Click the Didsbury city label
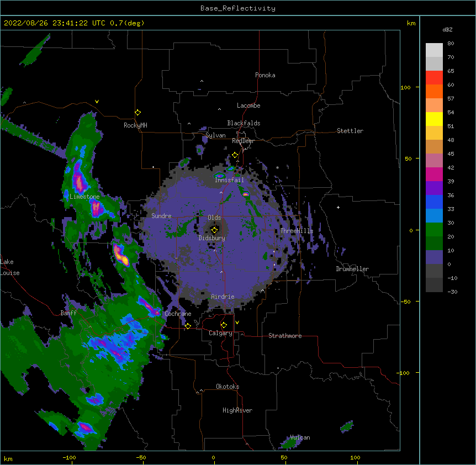Screen dimensions: 476x465 212,238
